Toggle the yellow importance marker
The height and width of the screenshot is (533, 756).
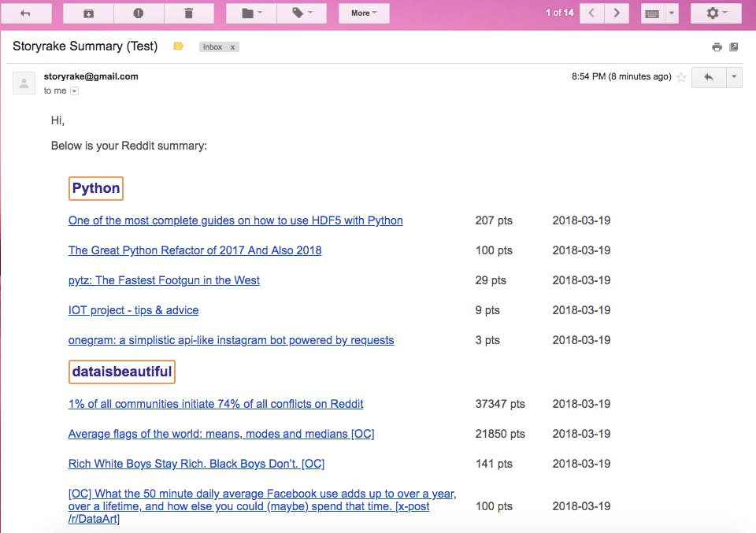(179, 46)
